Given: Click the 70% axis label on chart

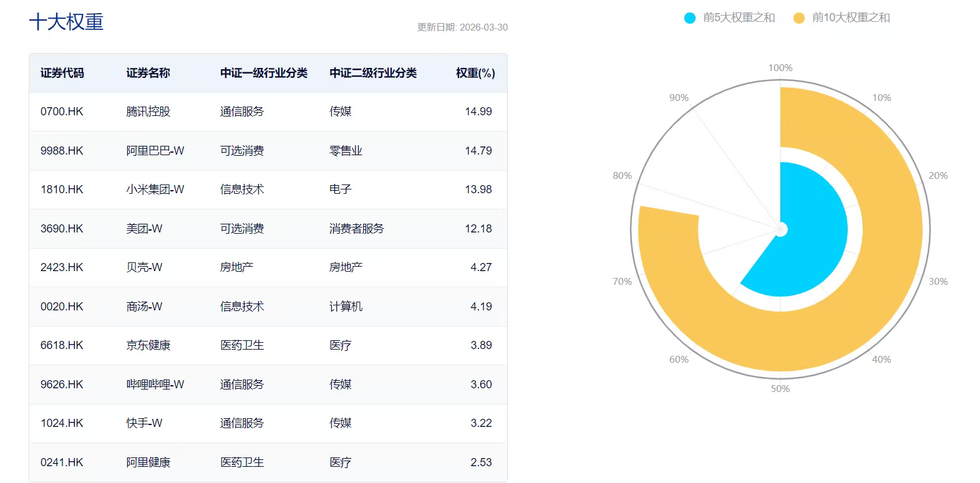Looking at the screenshot, I should (x=623, y=282).
